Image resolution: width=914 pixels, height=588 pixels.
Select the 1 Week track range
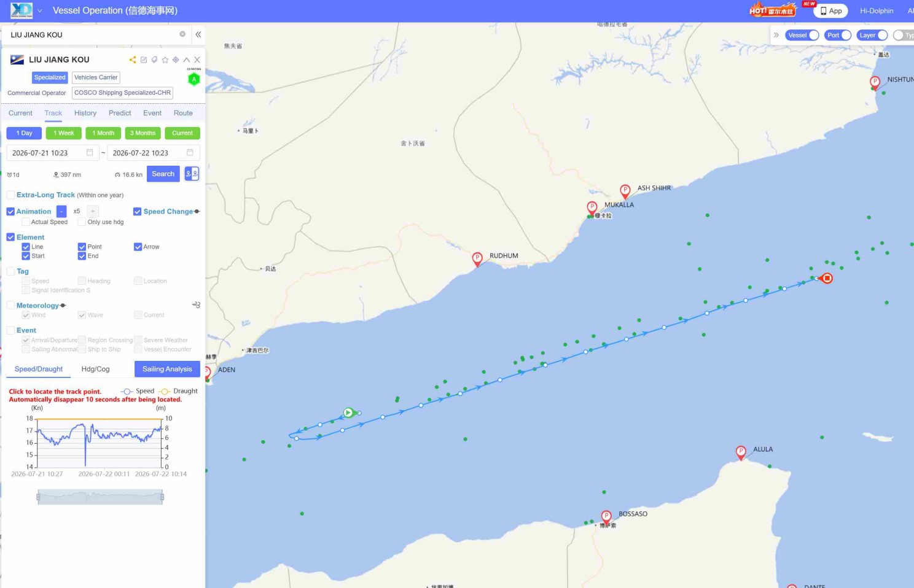click(63, 133)
